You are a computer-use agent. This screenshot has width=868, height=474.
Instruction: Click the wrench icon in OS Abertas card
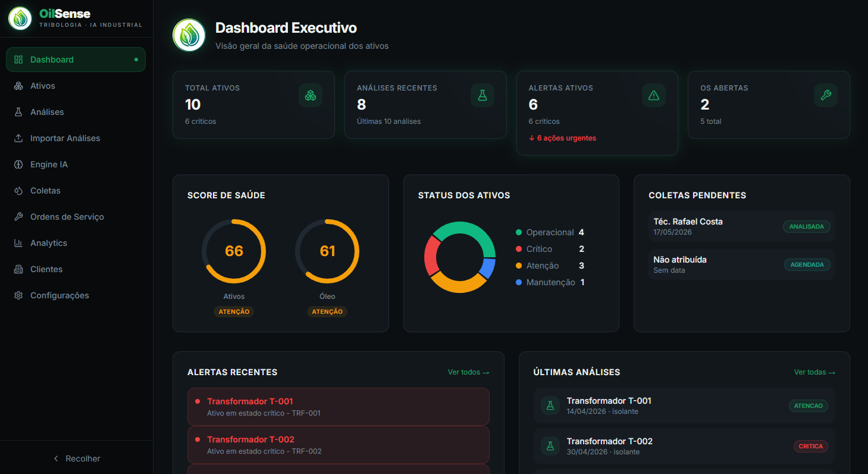tap(826, 95)
